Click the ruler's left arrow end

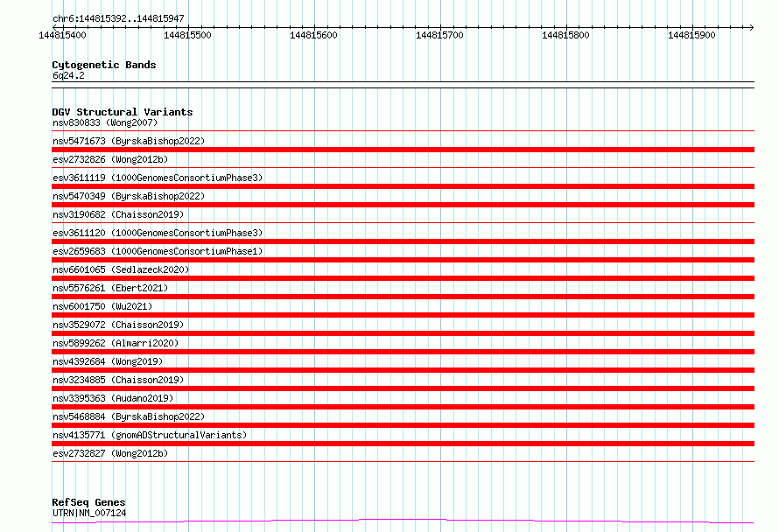click(54, 27)
